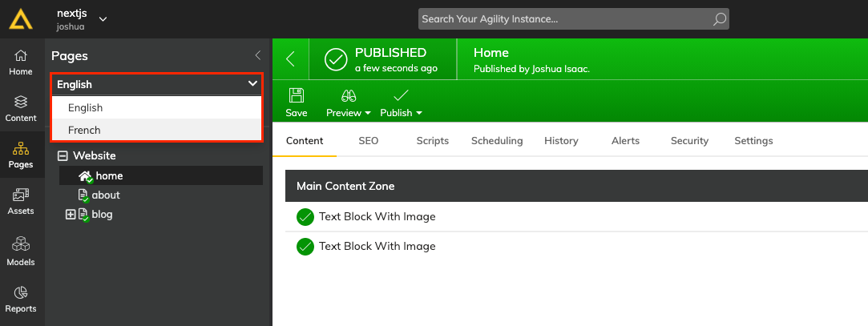The image size is (868, 326).
Task: Click the Agility triangle logo
Action: point(21,18)
